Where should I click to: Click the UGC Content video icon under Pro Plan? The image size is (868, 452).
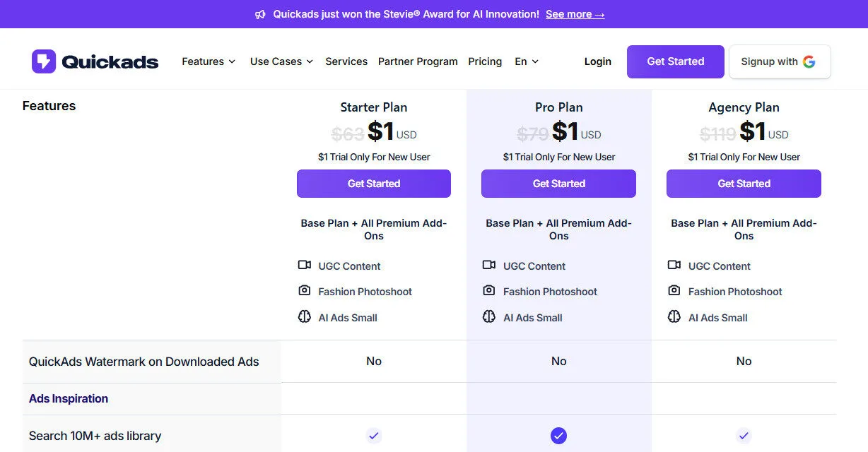point(489,265)
